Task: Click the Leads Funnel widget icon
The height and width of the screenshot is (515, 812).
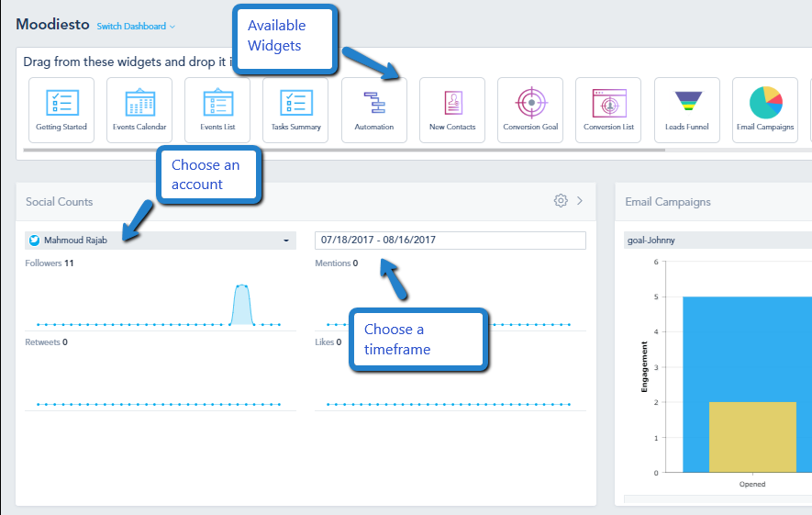Action: point(686,110)
